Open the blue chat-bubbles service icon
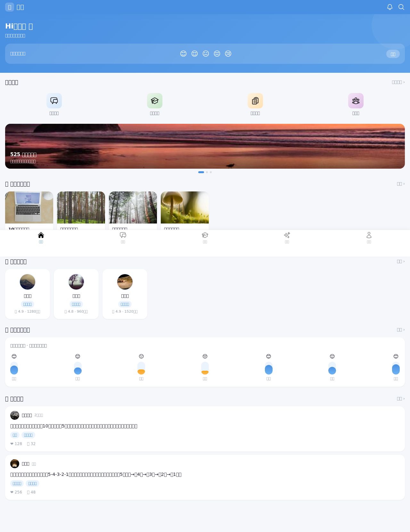 pos(54,101)
